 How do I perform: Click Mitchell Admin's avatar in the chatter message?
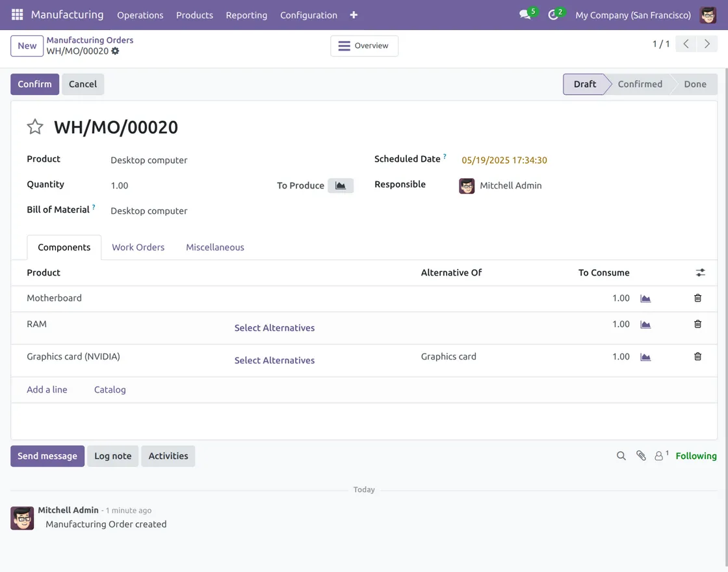pyautogui.click(x=22, y=518)
